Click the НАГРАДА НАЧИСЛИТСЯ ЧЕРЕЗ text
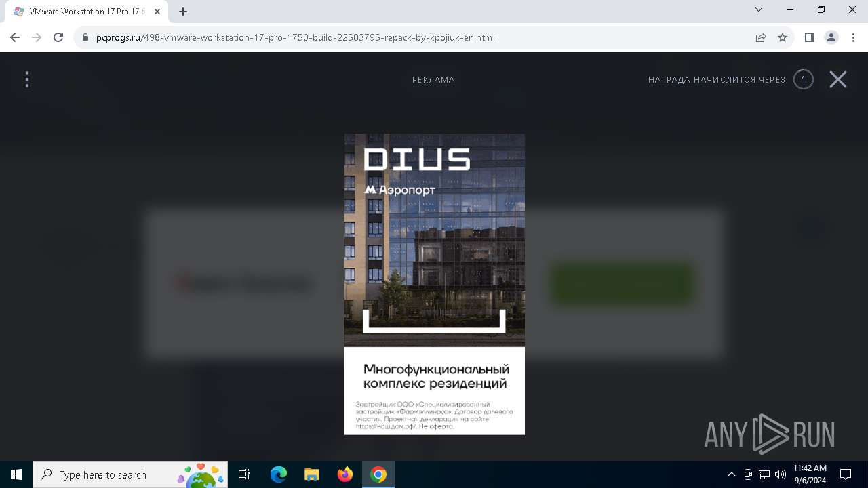Image resolution: width=868 pixels, height=488 pixels. tap(717, 80)
